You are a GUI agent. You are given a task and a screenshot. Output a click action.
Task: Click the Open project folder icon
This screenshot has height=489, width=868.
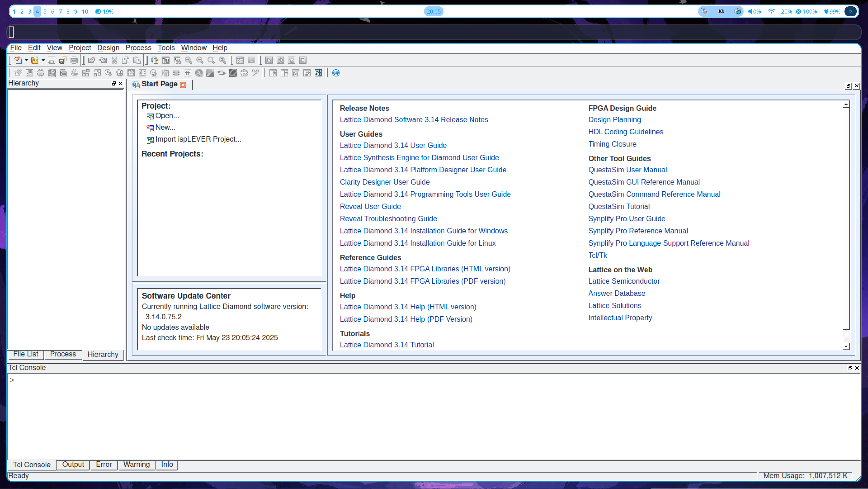coord(35,60)
